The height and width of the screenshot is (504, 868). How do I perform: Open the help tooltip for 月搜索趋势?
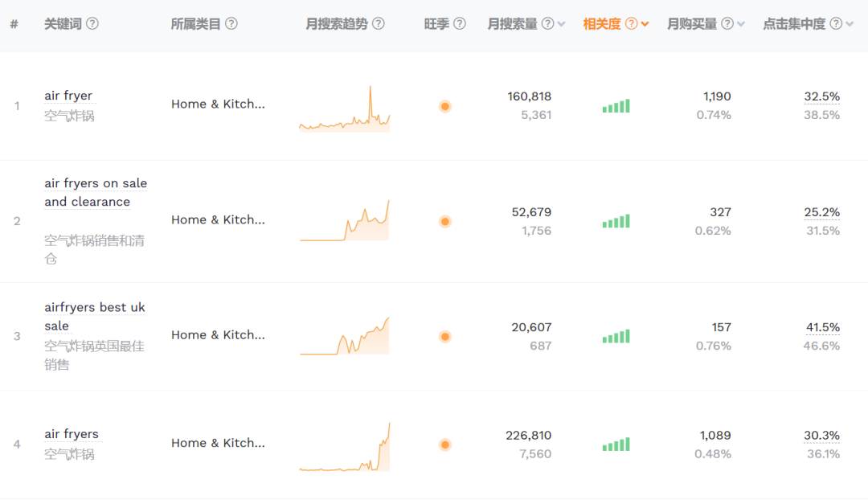pos(378,23)
